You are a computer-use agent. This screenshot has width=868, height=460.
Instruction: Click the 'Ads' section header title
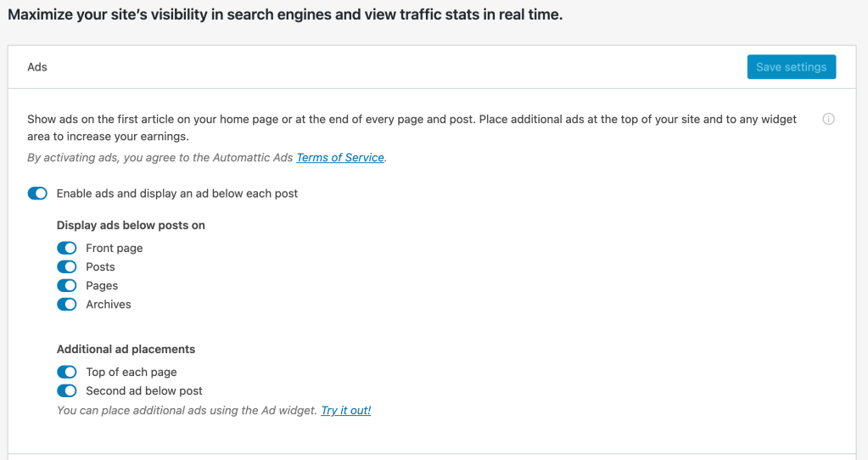[x=37, y=67]
